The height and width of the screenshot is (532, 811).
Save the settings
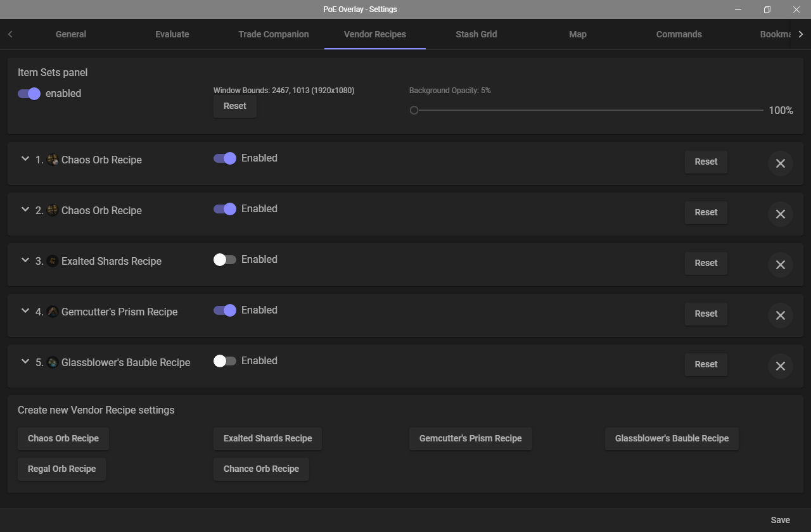point(781,520)
